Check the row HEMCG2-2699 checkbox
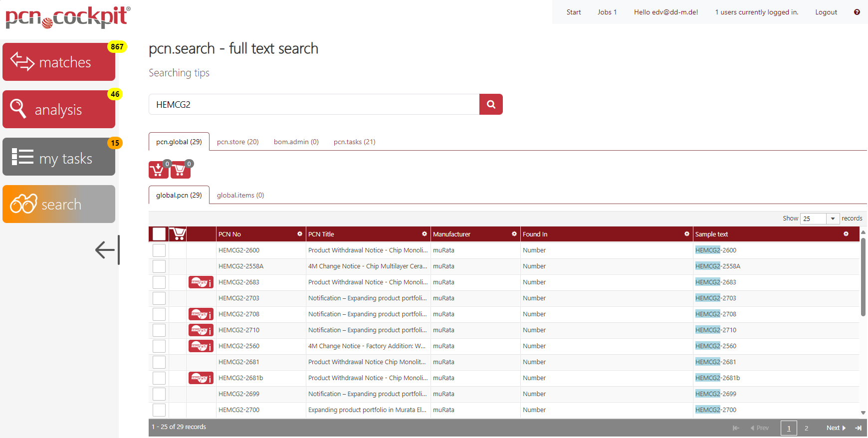This screenshot has width=868, height=438. pyautogui.click(x=159, y=394)
